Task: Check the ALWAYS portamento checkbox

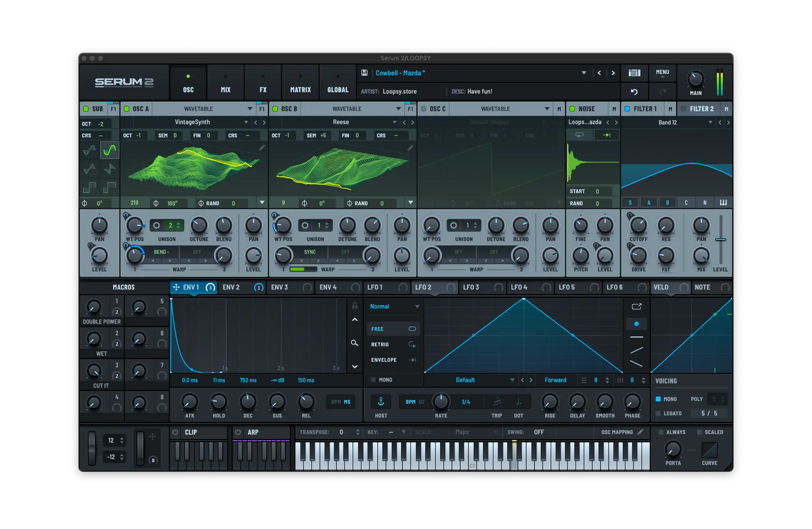Action: [661, 432]
